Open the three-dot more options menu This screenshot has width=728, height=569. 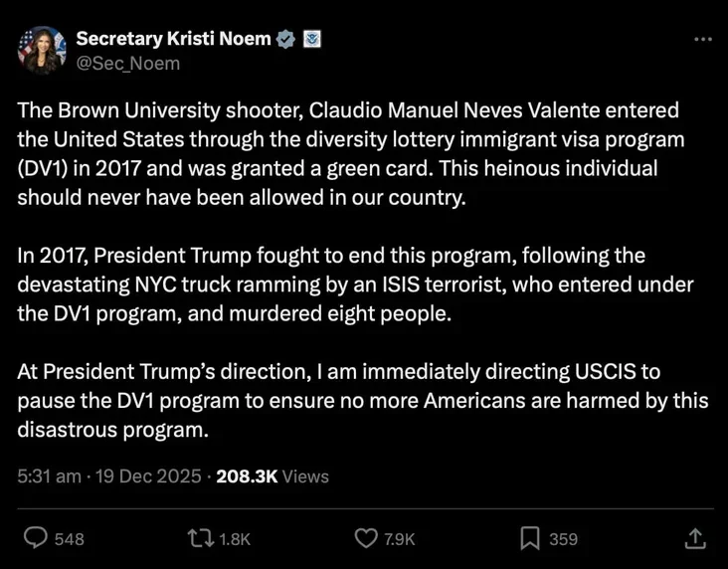tap(702, 39)
